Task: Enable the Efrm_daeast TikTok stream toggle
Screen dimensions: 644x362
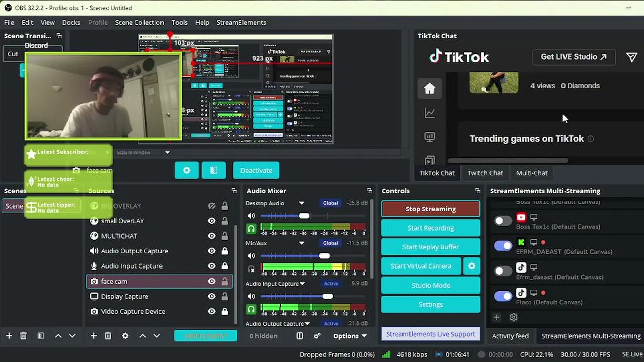Action: pos(503,271)
